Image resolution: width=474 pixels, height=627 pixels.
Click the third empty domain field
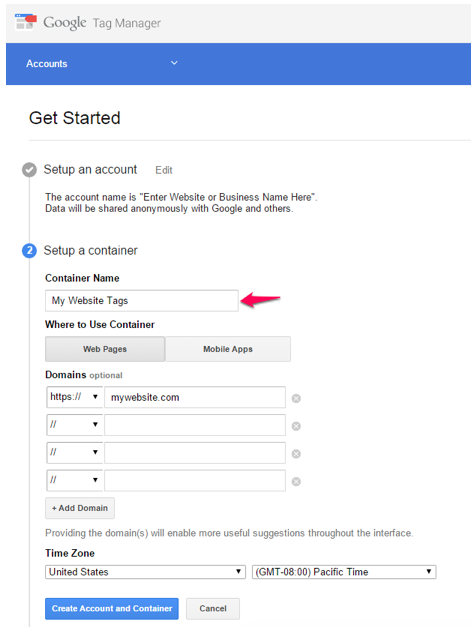point(195,453)
